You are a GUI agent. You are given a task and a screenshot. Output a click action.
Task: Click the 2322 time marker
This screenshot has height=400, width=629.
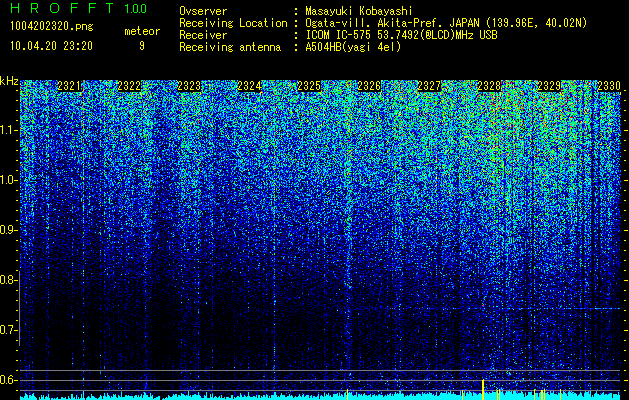click(x=130, y=86)
